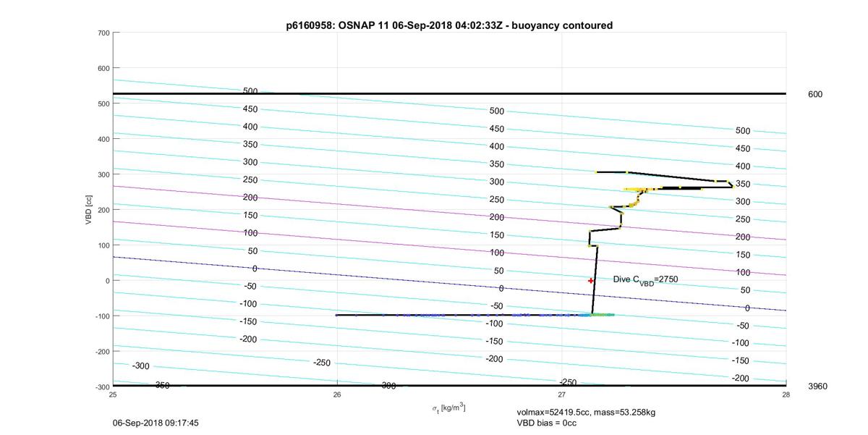This screenshot has height=435, width=868.
Task: Click the y-axis tick label '-300'
Action: 101,387
